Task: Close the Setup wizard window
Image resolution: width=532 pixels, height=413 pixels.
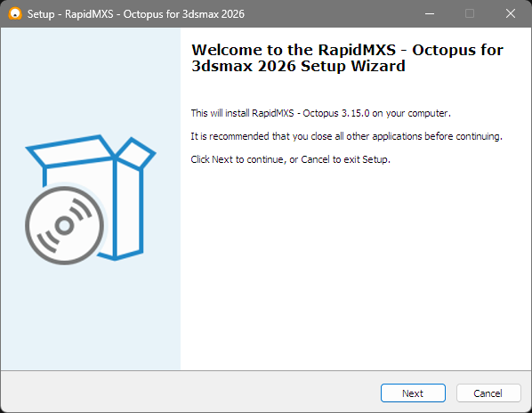Action: click(511, 14)
